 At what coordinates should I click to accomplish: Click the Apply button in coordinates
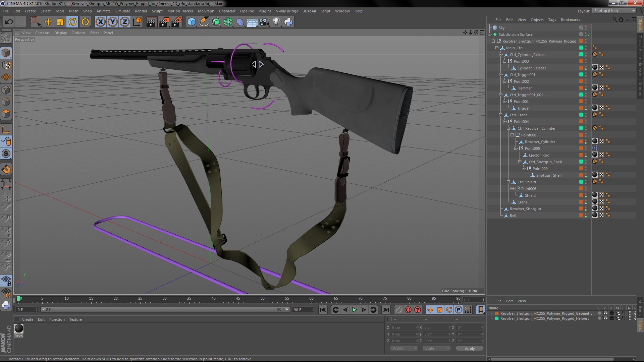pos(470,349)
